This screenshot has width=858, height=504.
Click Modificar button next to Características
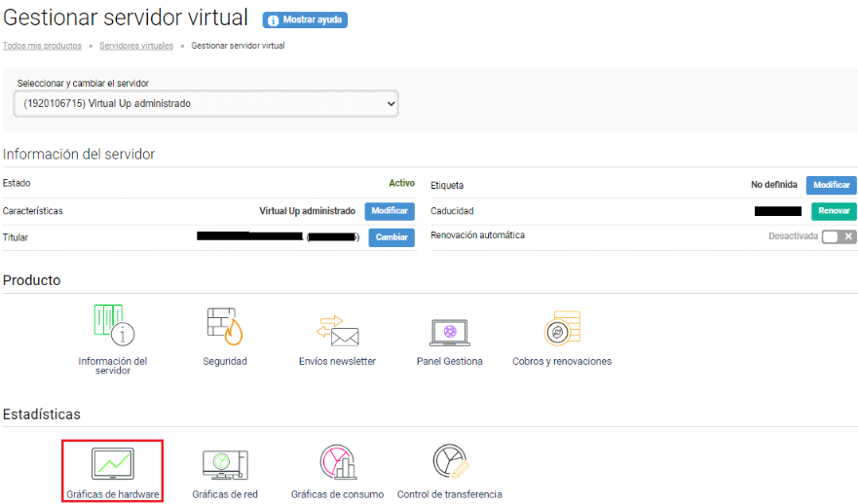coord(390,211)
